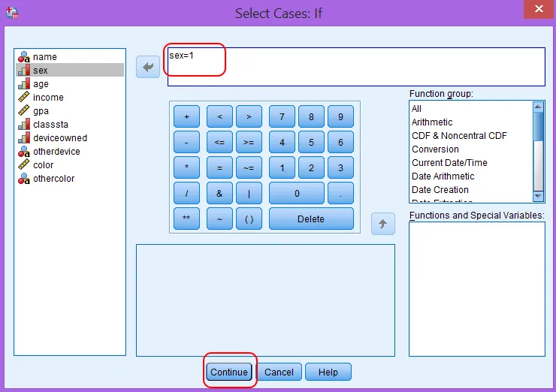Viewport: 556px width, 392px height.
Task: Click the move-variable arrow button
Action: click(148, 67)
